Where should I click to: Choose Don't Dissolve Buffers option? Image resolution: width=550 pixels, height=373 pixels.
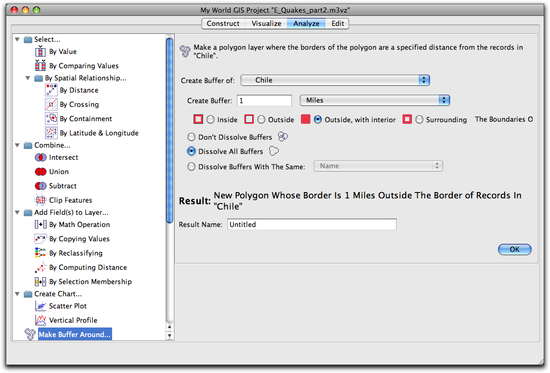[x=191, y=137]
